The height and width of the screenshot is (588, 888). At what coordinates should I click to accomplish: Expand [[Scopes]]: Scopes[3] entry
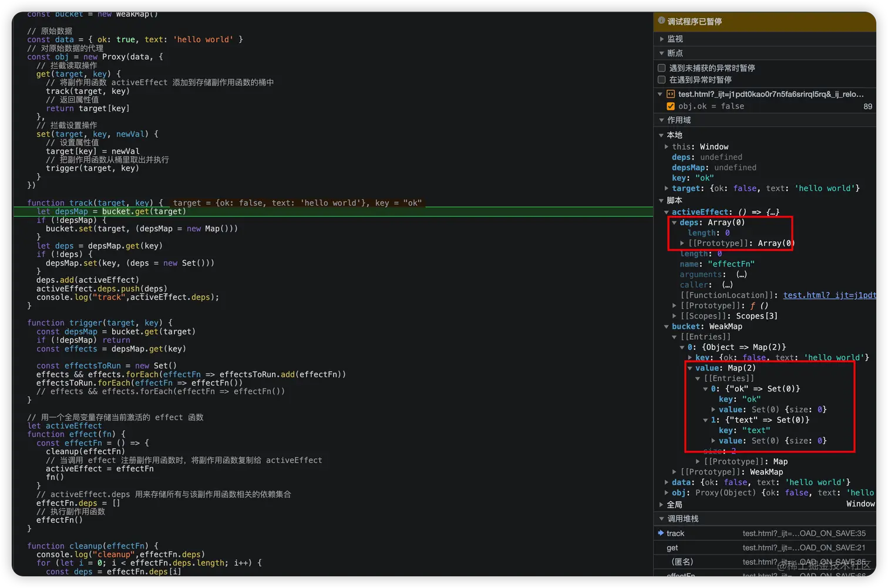pos(674,316)
